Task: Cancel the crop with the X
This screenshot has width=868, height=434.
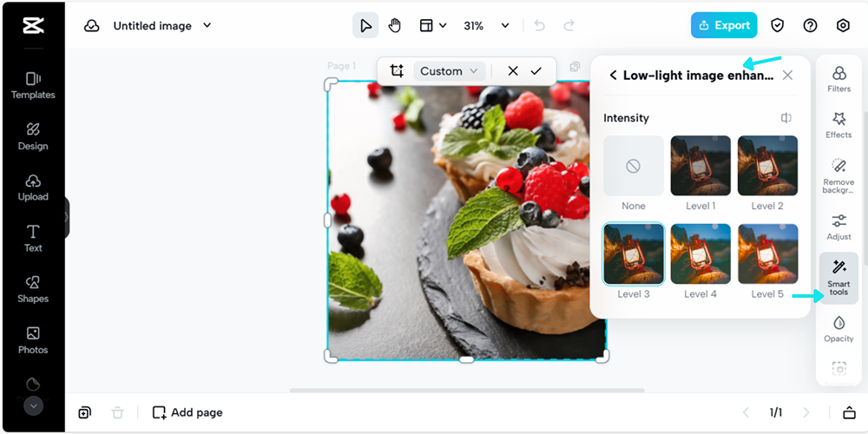Action: 513,71
